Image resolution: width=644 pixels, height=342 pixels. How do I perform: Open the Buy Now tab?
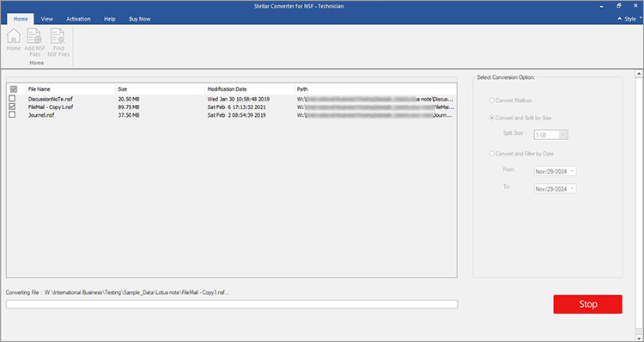click(140, 19)
